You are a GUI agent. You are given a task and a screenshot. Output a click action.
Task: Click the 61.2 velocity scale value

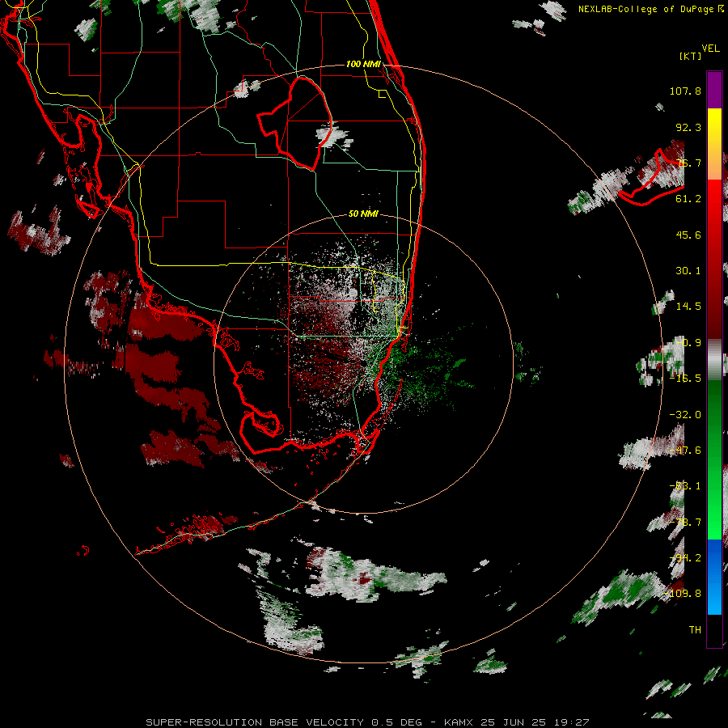[x=688, y=199]
